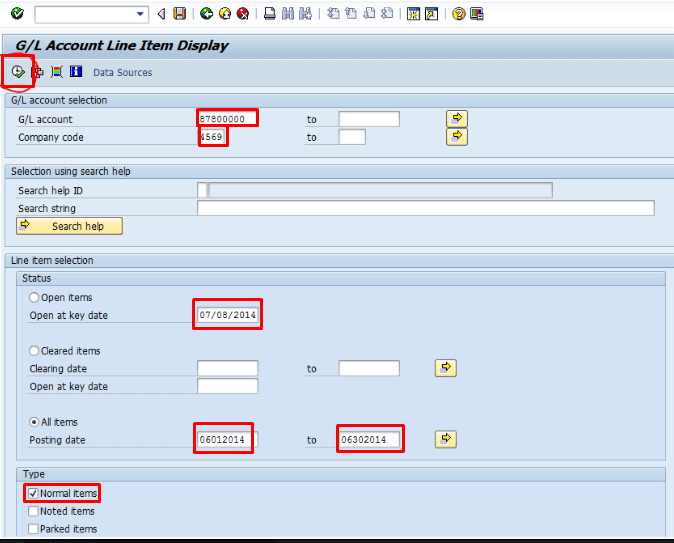Image resolution: width=674 pixels, height=543 pixels.
Task: Click the Data Sources button
Action: pyautogui.click(x=122, y=73)
